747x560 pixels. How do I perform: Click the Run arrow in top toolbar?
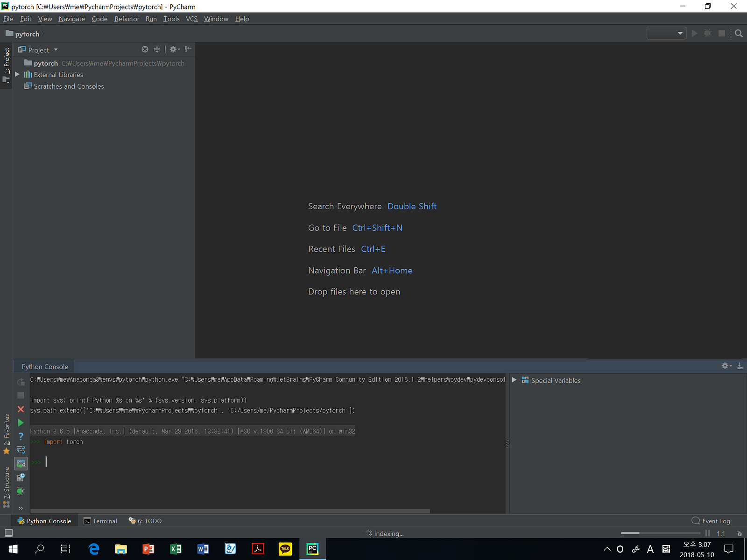click(x=694, y=34)
